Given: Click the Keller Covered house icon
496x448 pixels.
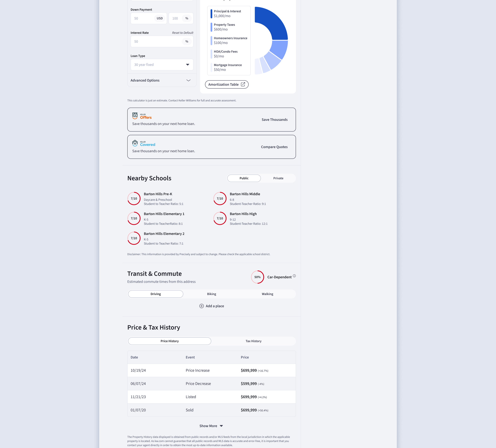Looking at the screenshot, I should tap(135, 143).
